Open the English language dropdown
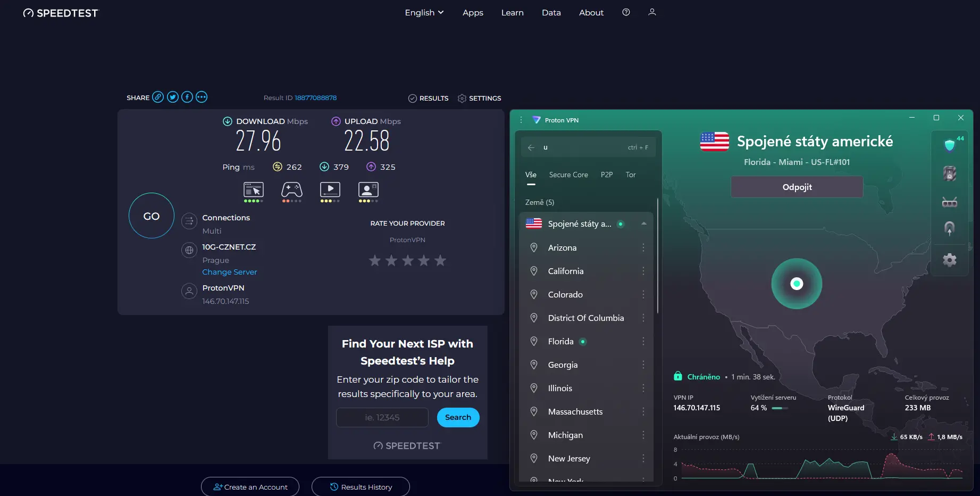The width and height of the screenshot is (980, 496). (423, 12)
